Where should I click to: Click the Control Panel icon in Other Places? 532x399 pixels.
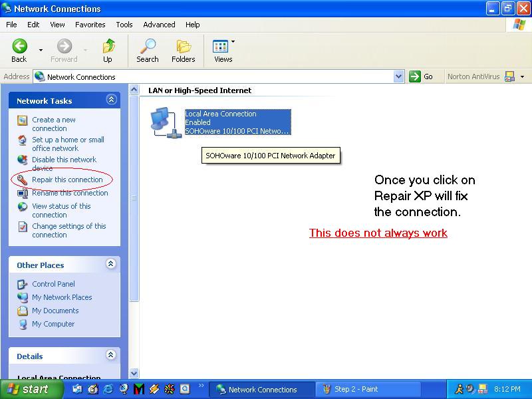(x=23, y=285)
